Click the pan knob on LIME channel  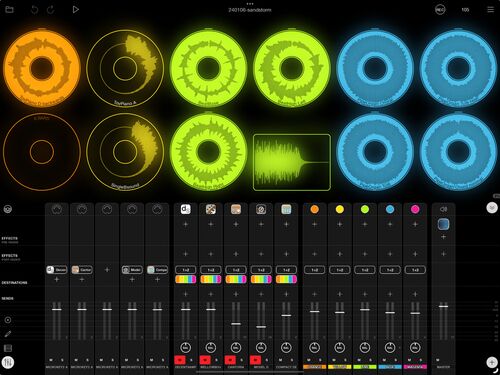pos(365,347)
